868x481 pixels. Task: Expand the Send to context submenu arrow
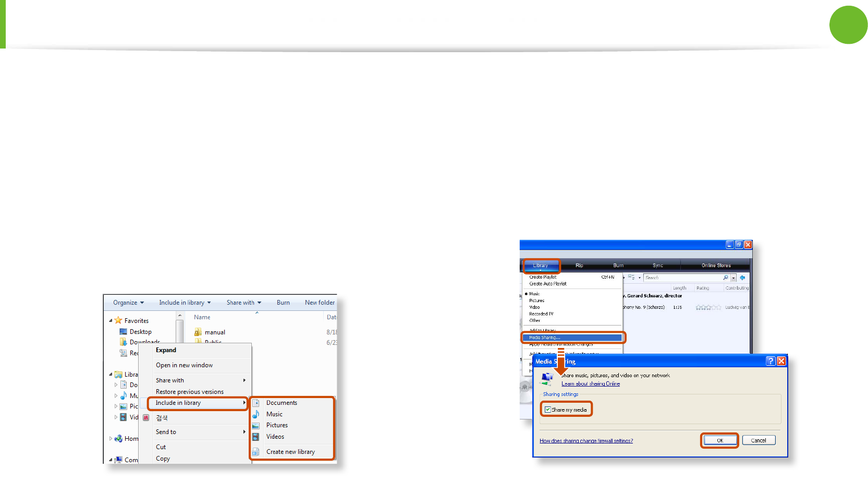tap(244, 432)
